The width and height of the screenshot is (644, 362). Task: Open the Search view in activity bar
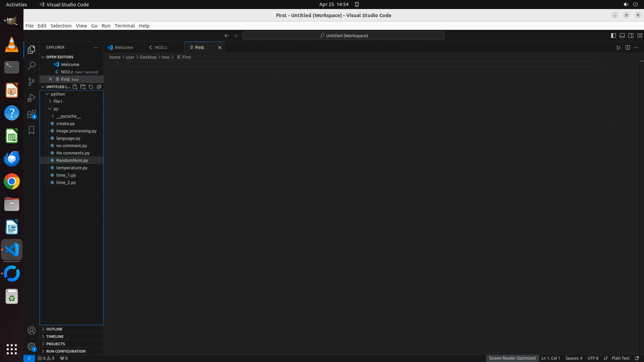(32, 66)
